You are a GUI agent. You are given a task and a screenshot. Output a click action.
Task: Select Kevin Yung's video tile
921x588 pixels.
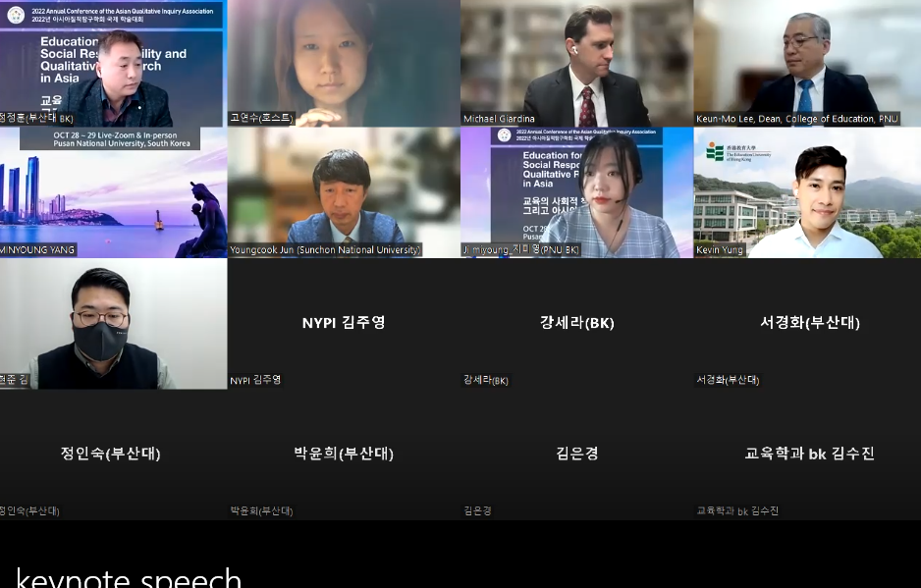click(x=807, y=192)
